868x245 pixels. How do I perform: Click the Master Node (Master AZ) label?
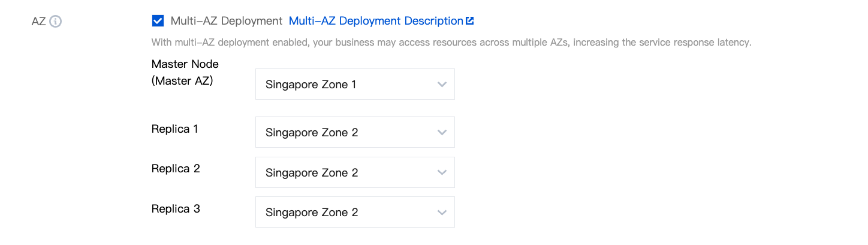185,72
